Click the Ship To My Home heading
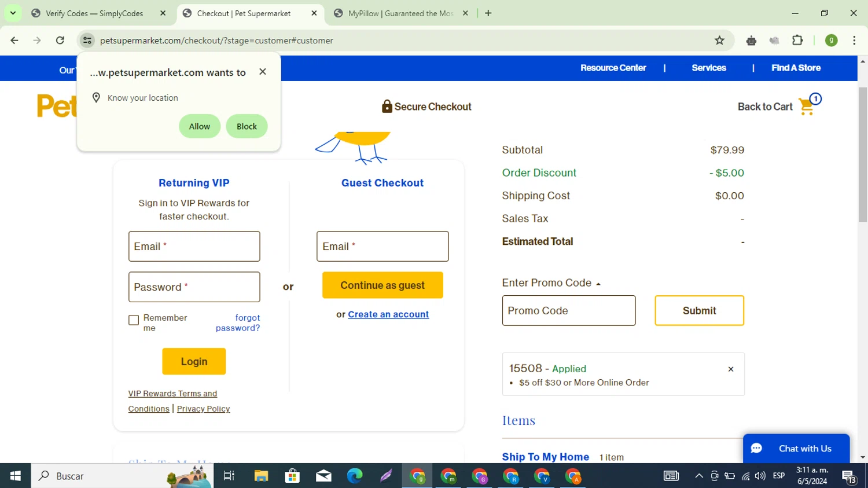This screenshot has height=488, width=868. (545, 457)
